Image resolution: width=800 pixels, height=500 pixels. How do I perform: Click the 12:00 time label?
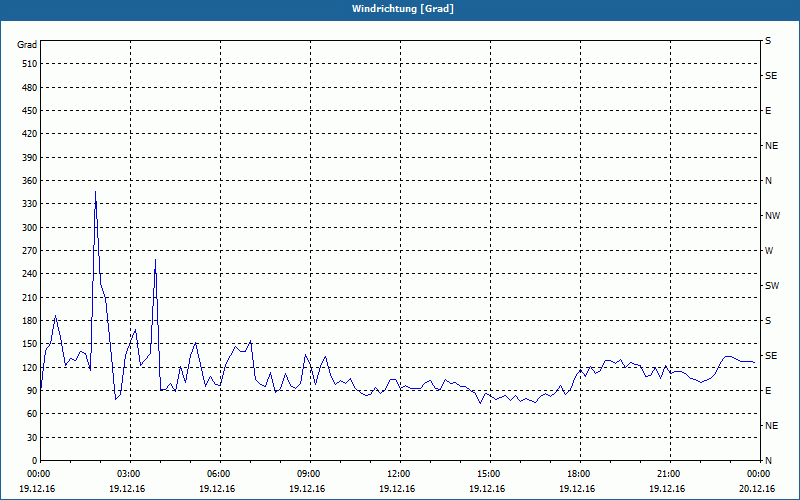[x=400, y=473]
